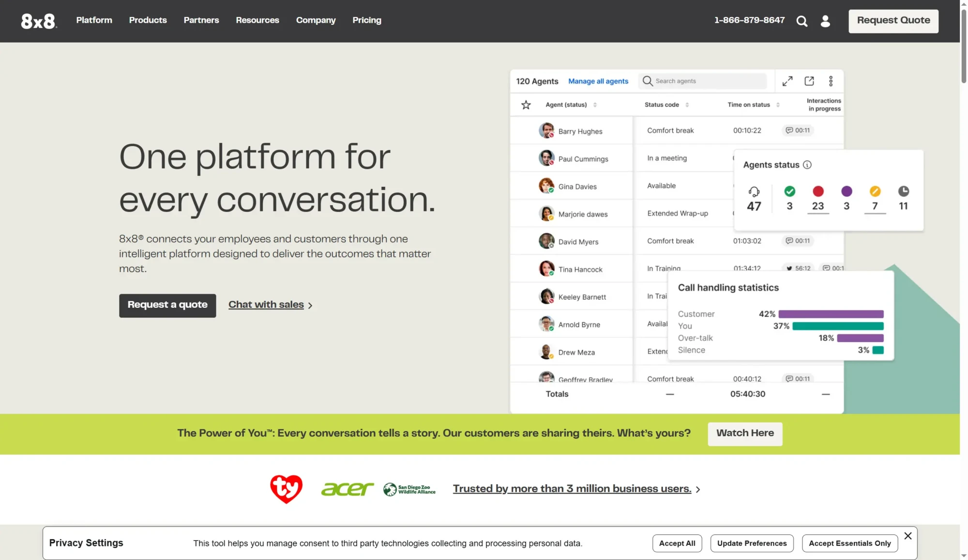The height and width of the screenshot is (560, 968).
Task: Click the 8x8 logo
Action: point(39,21)
